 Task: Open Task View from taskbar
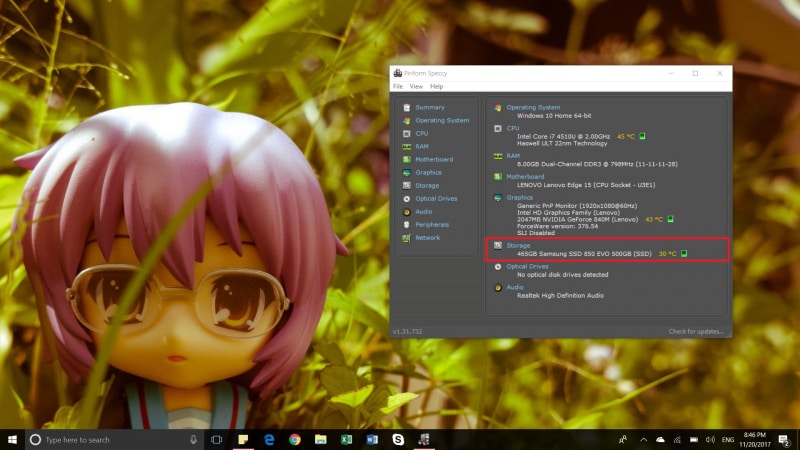pos(216,439)
